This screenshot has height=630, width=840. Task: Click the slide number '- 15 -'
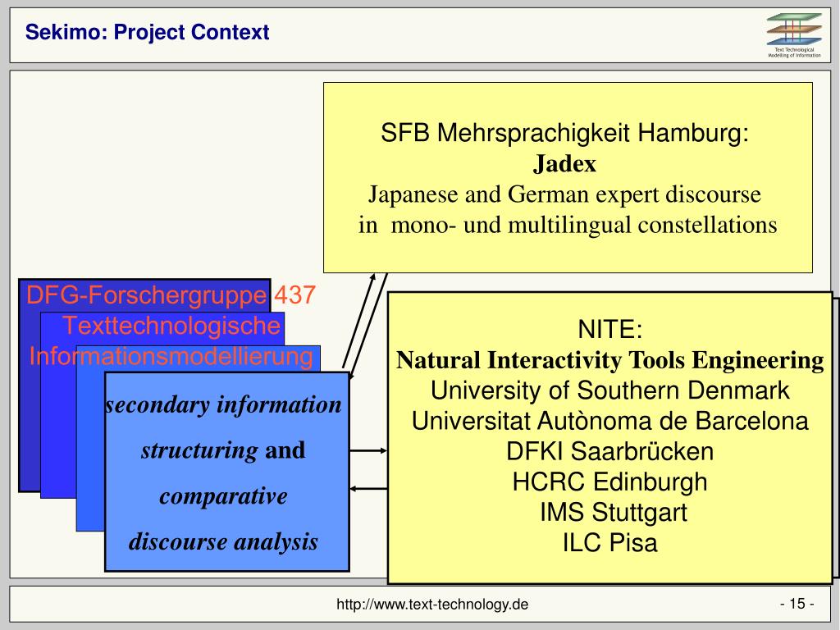797,603
